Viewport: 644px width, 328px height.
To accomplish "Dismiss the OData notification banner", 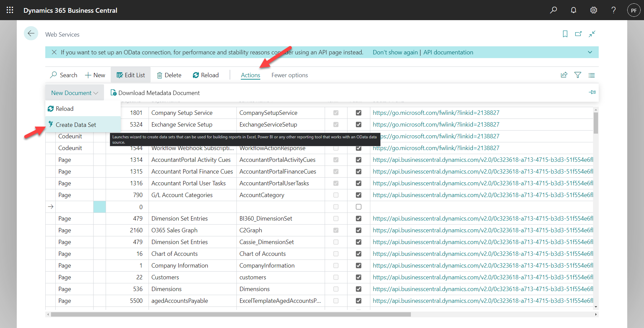I will click(x=54, y=52).
